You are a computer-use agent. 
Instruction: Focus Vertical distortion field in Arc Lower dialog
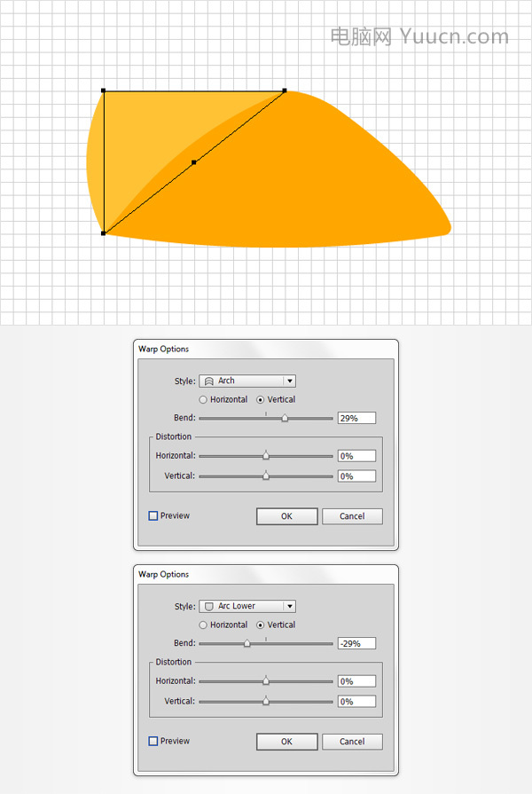point(356,702)
